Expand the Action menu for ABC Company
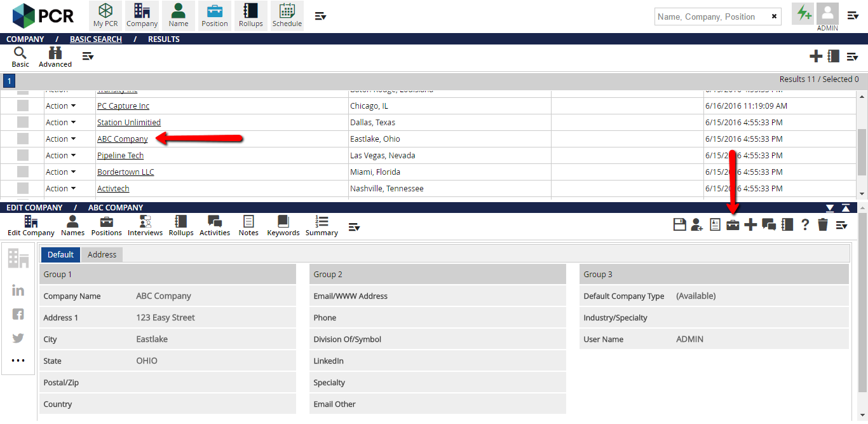The height and width of the screenshot is (424, 868). [61, 139]
